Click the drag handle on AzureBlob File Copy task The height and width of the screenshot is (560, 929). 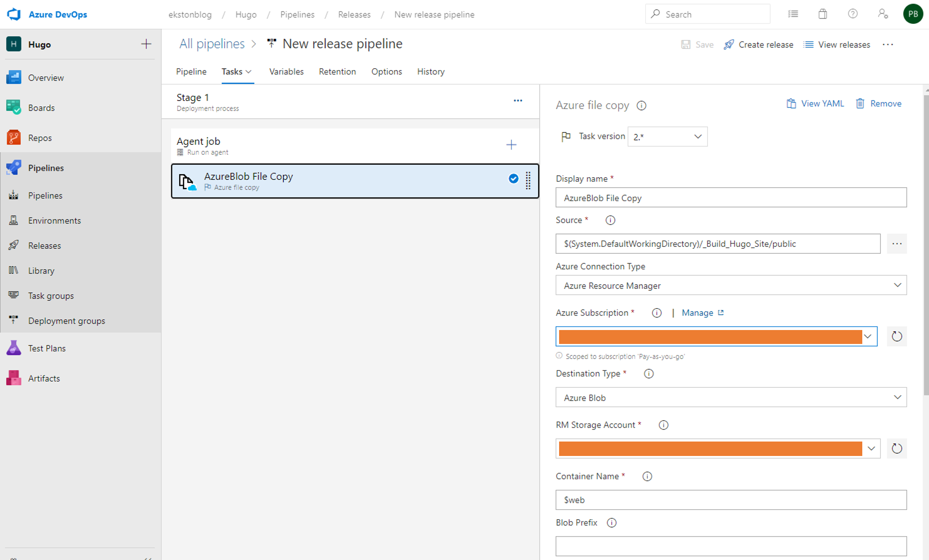pos(528,181)
